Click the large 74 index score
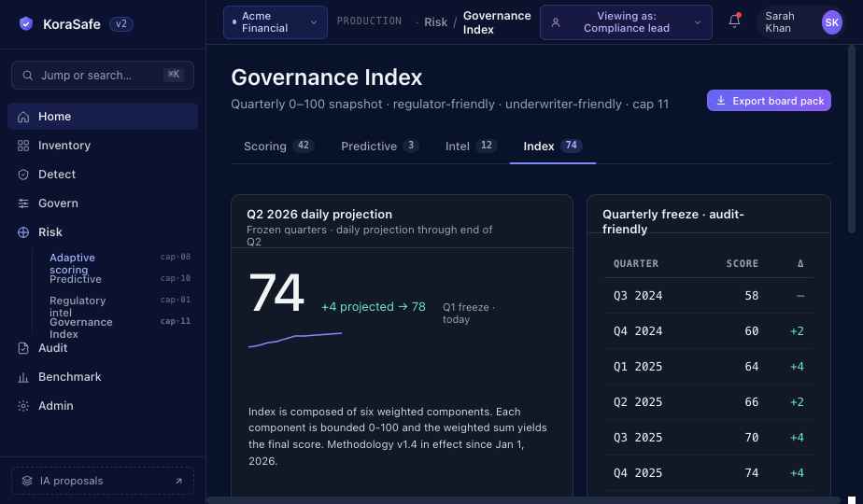 click(x=276, y=292)
